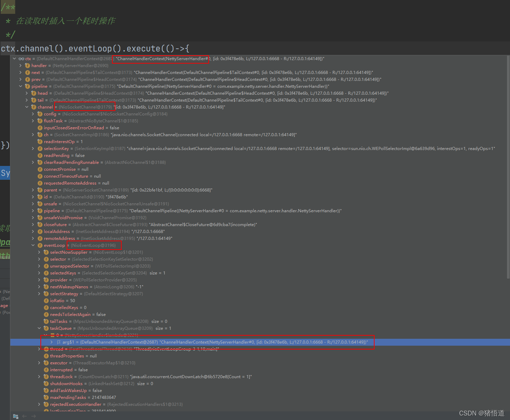Click the field icon of tail
Viewport: 510px width, 420px height.
[x=34, y=100]
